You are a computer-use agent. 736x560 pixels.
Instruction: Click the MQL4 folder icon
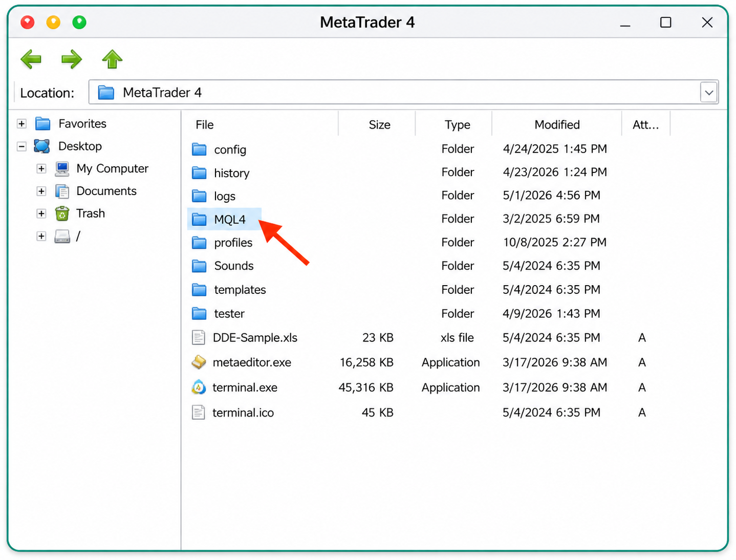199,220
